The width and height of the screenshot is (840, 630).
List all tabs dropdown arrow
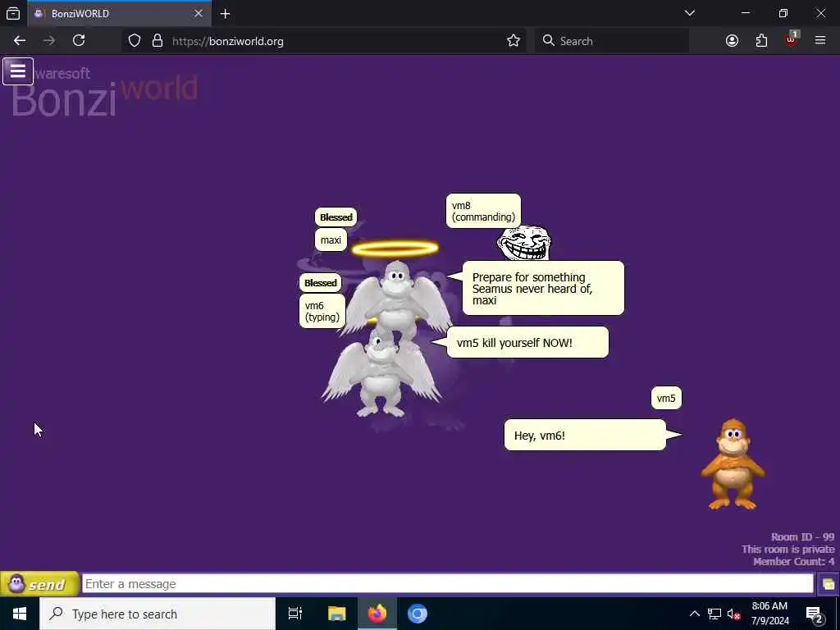click(x=690, y=13)
